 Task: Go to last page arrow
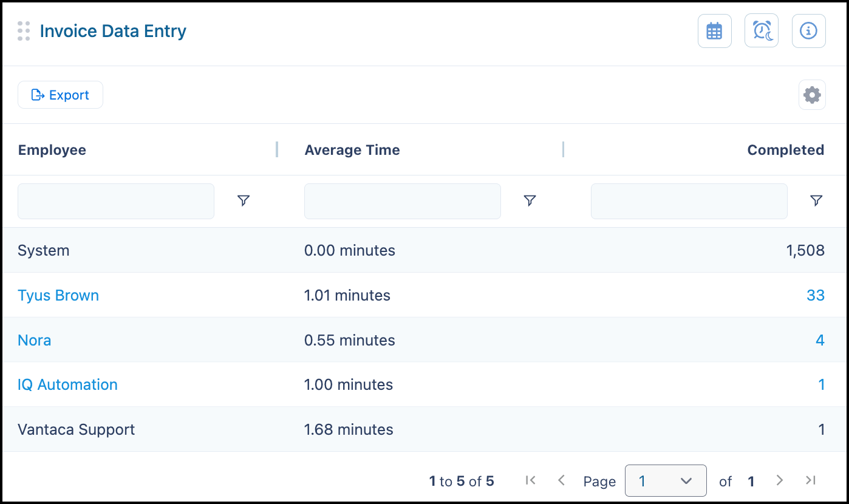point(810,480)
